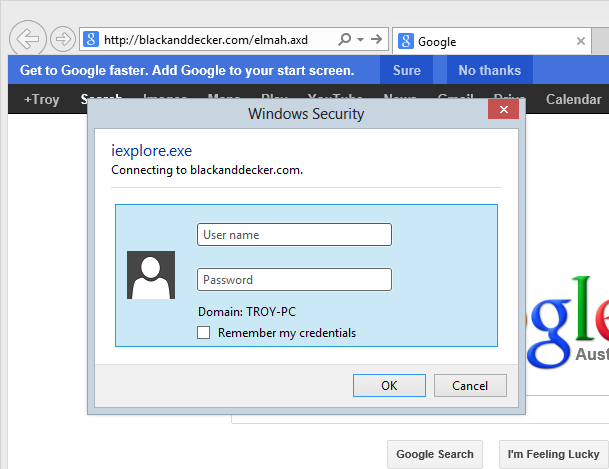The image size is (609, 469).
Task: Close the Windows Security dialog
Action: 503,109
